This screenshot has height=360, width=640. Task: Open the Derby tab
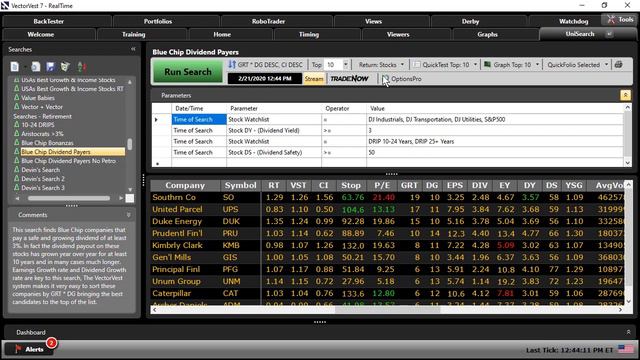[x=470, y=21]
